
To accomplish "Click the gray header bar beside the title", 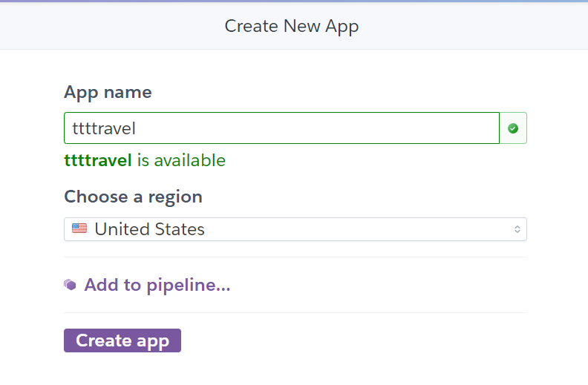I will coord(475,26).
